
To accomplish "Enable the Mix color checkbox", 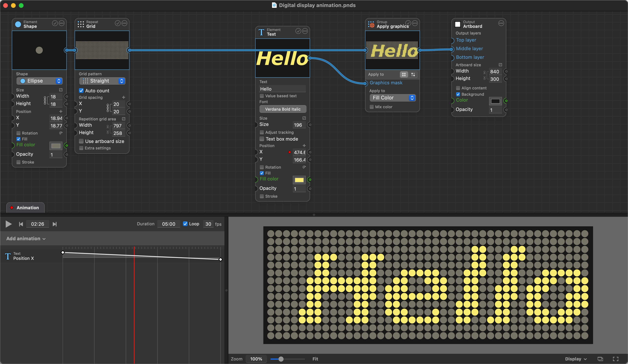I will [x=372, y=107].
